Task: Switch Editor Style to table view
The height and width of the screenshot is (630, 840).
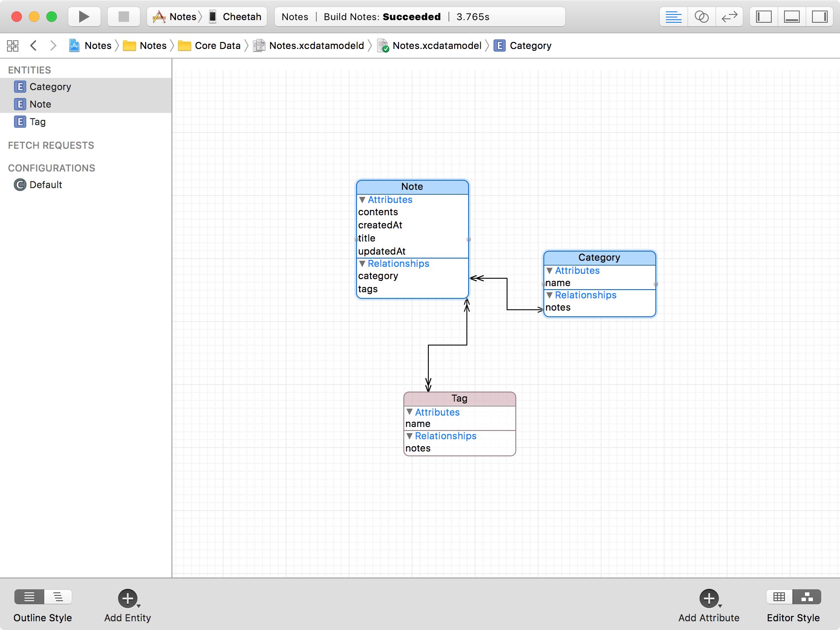Action: 779,596
